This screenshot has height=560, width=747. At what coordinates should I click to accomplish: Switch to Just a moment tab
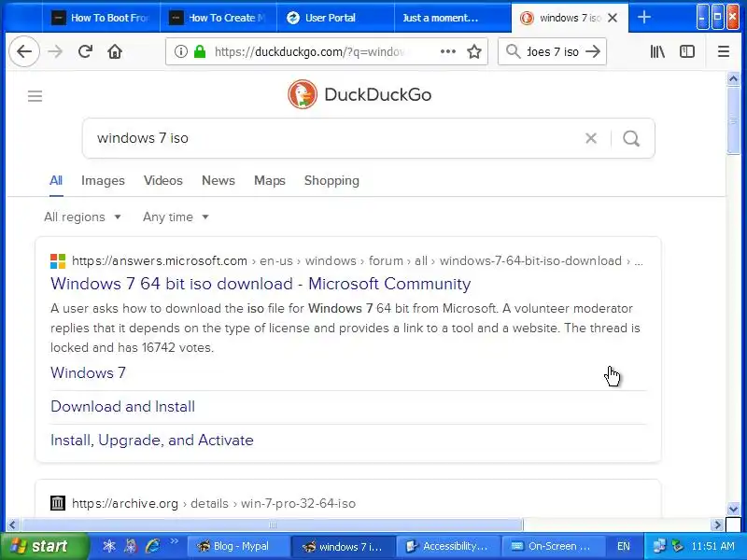tap(453, 18)
